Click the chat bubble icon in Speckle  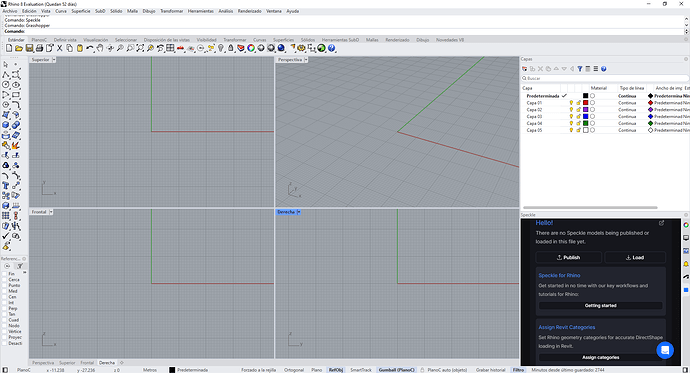coord(665,350)
